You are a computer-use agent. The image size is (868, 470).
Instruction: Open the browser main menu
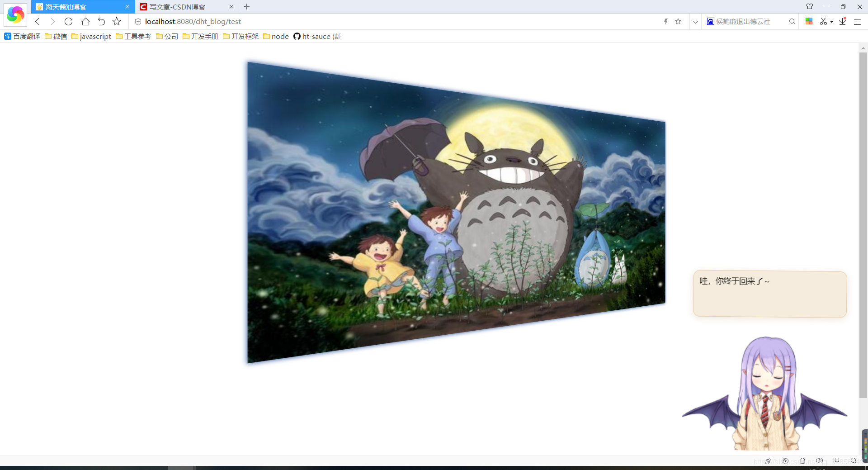857,22
